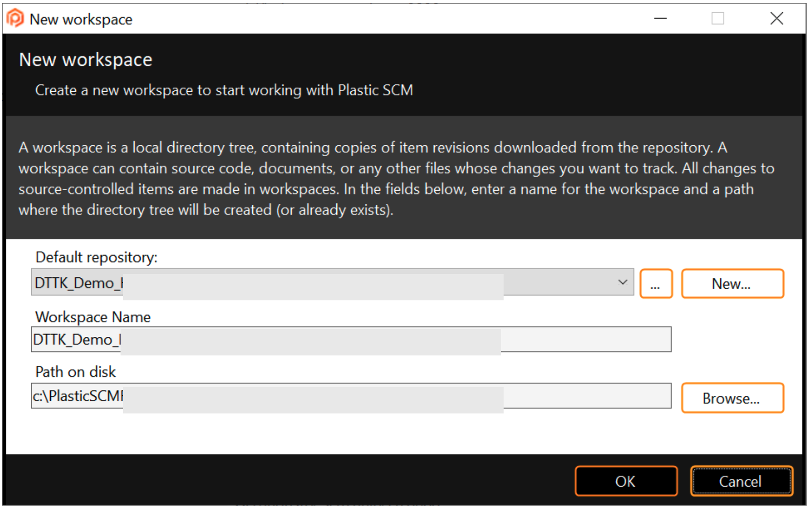Click the 'Path on disk' label
Screen dimensions: 812x510
point(75,372)
